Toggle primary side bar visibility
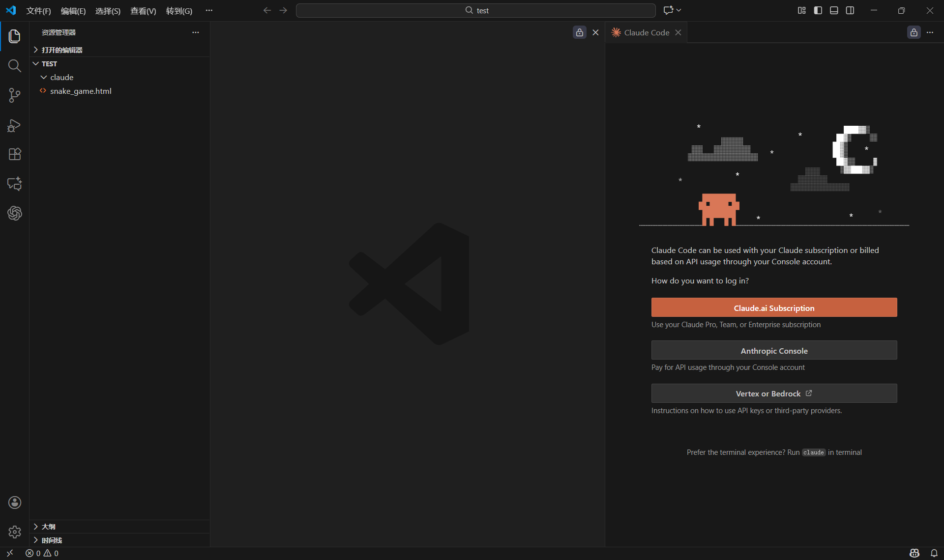Screen dimensions: 944x560 pyautogui.click(x=818, y=10)
